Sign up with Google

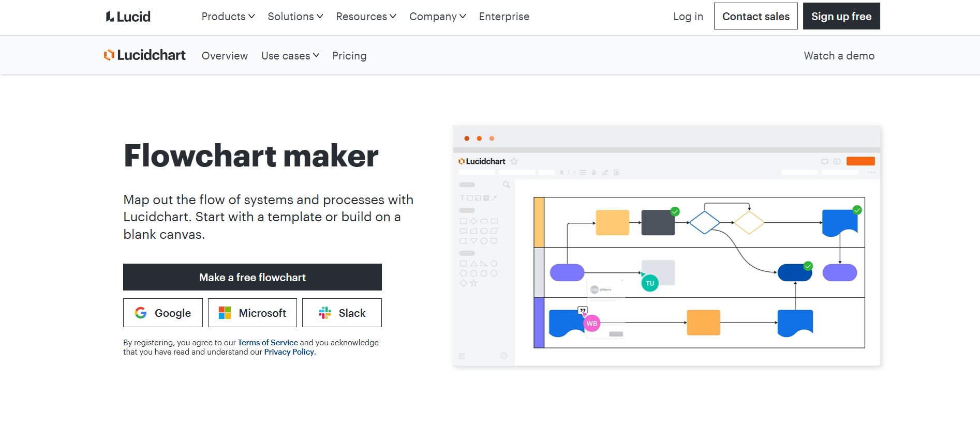pyautogui.click(x=163, y=313)
